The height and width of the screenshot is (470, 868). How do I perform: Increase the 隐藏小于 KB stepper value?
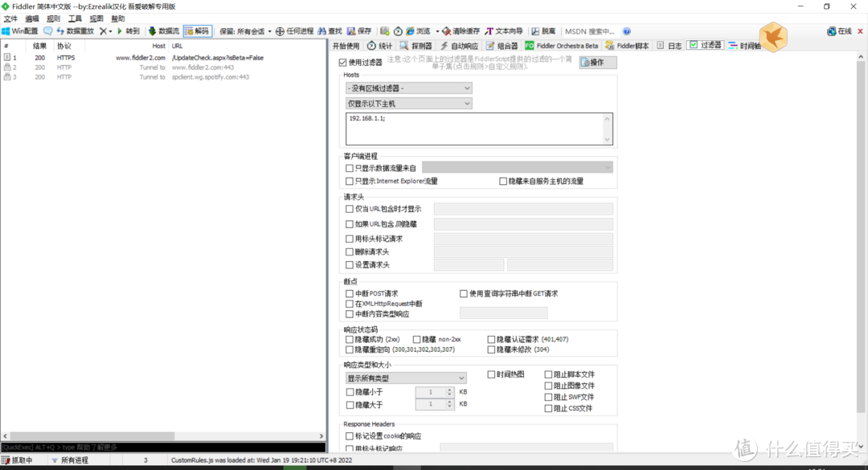click(x=449, y=389)
